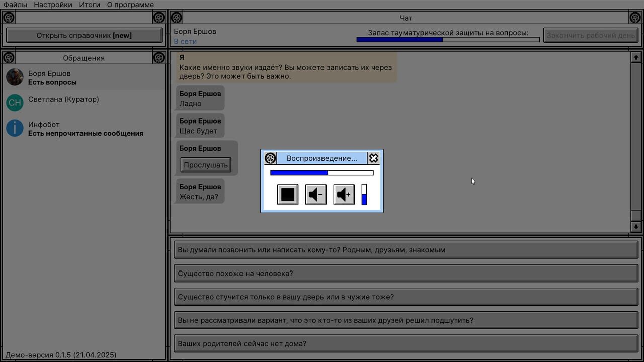Click Открыть справочник button
This screenshot has height=362, width=644.
tap(84, 36)
